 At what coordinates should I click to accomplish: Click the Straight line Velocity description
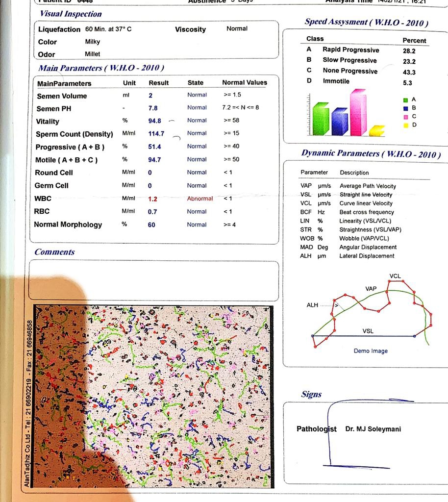click(366, 195)
